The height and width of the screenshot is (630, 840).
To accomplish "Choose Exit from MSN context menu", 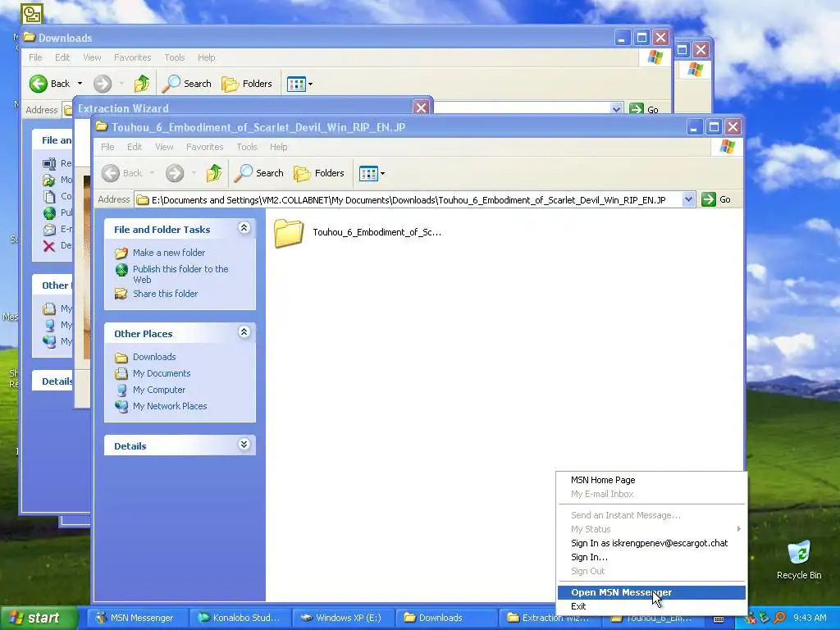I will (x=651, y=606).
